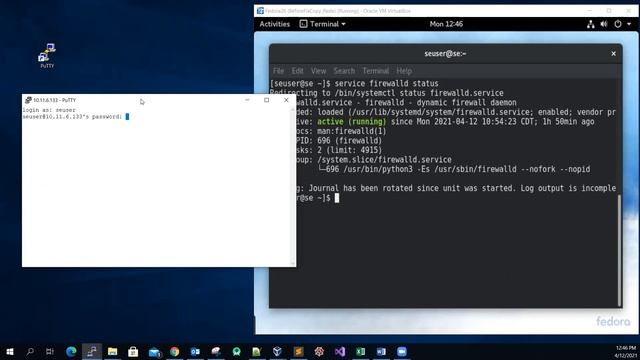Image resolution: width=640 pixels, height=360 pixels.
Task: Click the PuTTY window title bar icon
Action: [x=28, y=100]
